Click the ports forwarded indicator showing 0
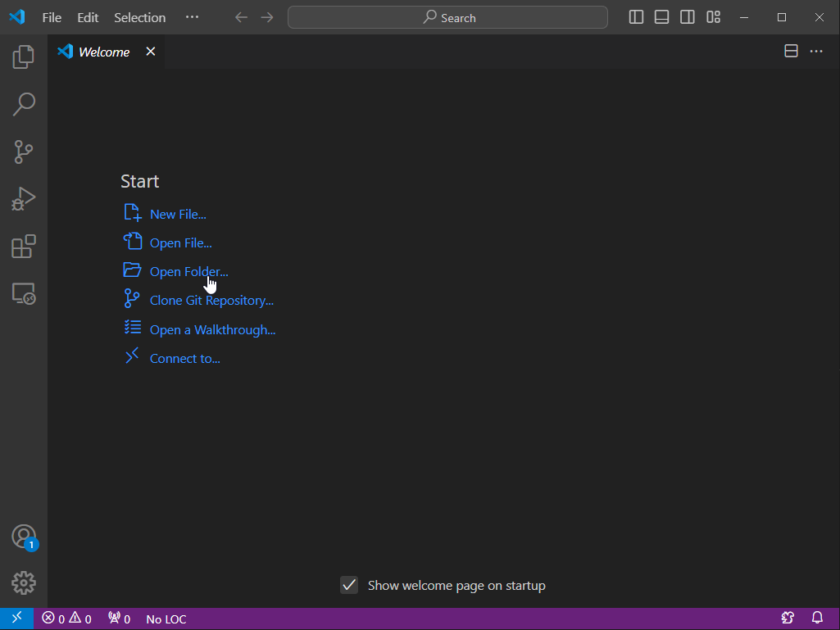The image size is (840, 630). (x=119, y=619)
